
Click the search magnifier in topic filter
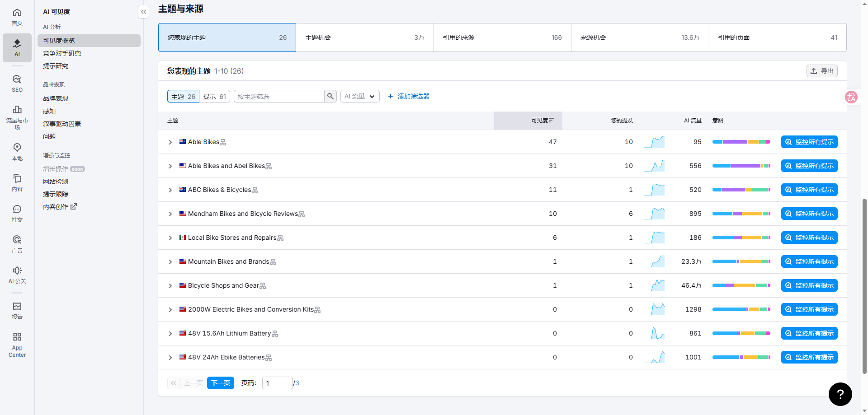[x=330, y=96]
